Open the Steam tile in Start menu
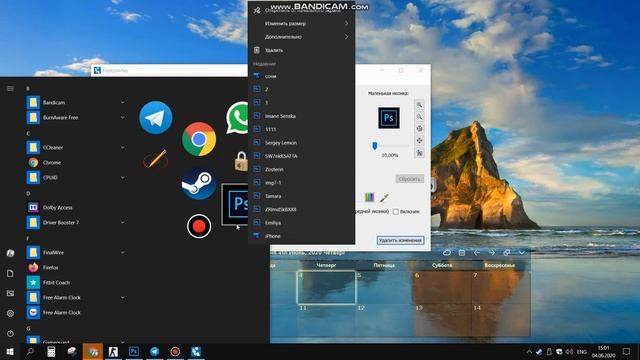This screenshot has width=640, height=360. (x=199, y=184)
